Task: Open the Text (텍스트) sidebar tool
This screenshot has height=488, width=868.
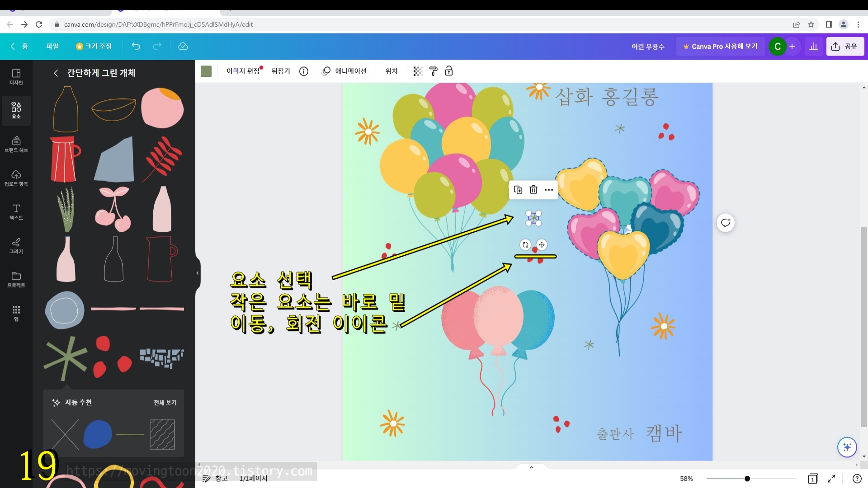Action: point(16,211)
